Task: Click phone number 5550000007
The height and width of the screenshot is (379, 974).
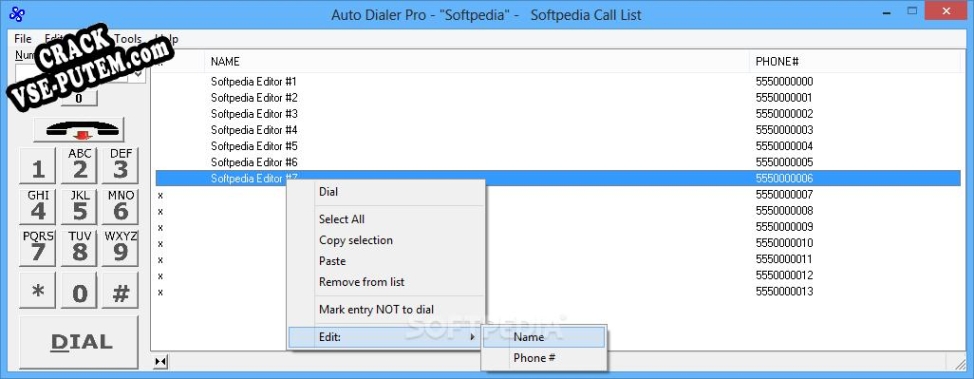Action: pyautogui.click(x=784, y=194)
